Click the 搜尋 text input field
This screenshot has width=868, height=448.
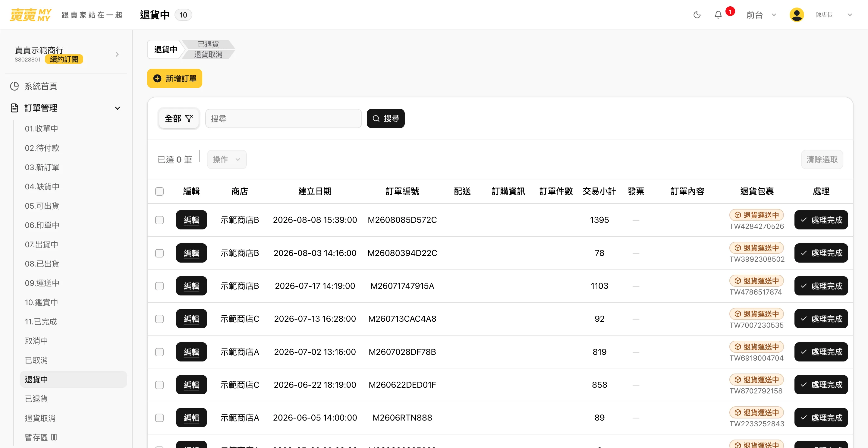click(283, 118)
